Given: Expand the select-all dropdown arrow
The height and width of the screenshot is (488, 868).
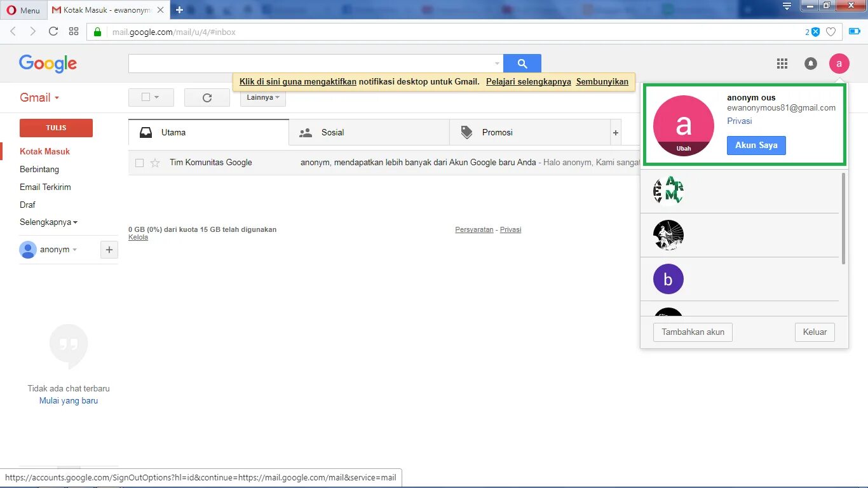Looking at the screenshot, I should click(156, 97).
